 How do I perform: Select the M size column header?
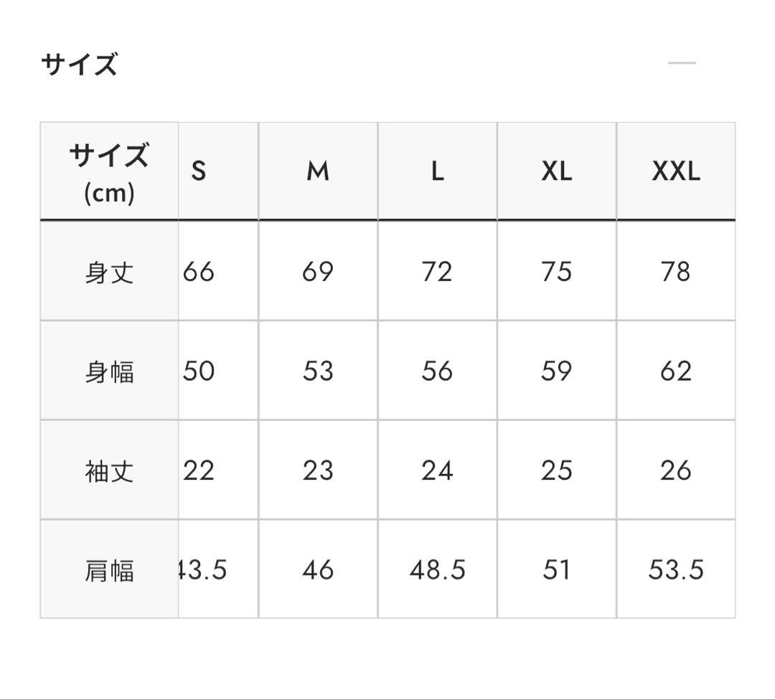(x=318, y=171)
